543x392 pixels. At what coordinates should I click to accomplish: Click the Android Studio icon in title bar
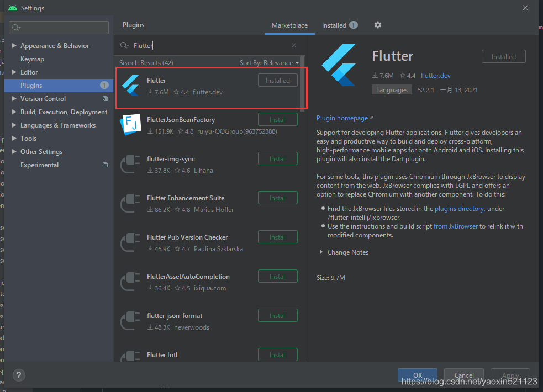[x=13, y=8]
